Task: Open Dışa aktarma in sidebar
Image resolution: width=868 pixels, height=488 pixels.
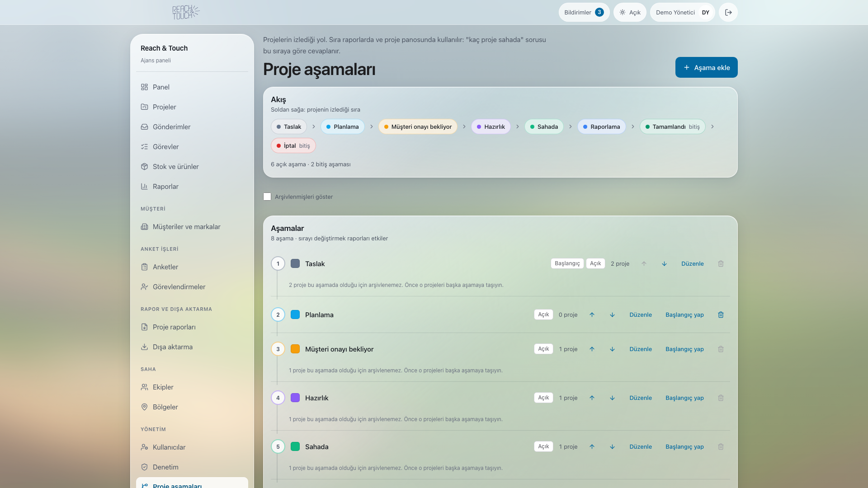Action: (x=192, y=347)
